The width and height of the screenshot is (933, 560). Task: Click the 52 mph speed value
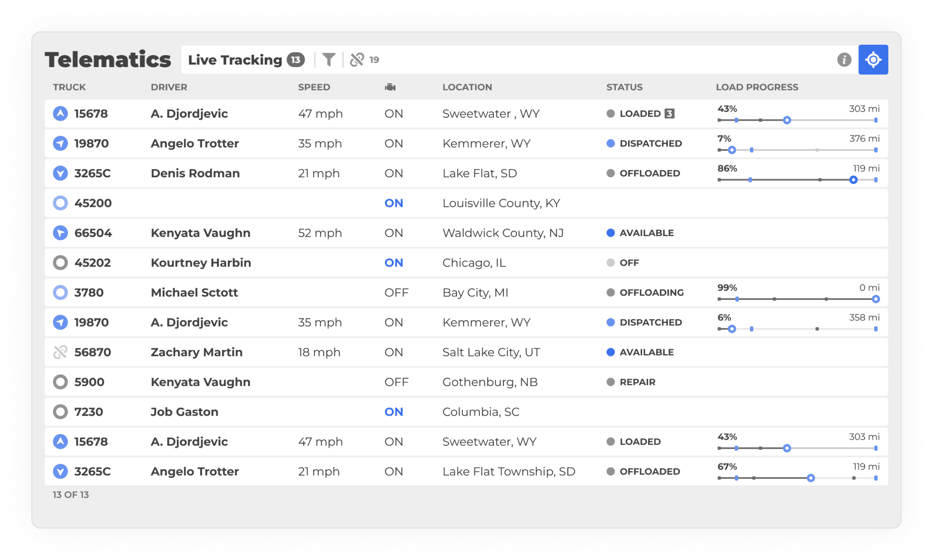click(319, 233)
